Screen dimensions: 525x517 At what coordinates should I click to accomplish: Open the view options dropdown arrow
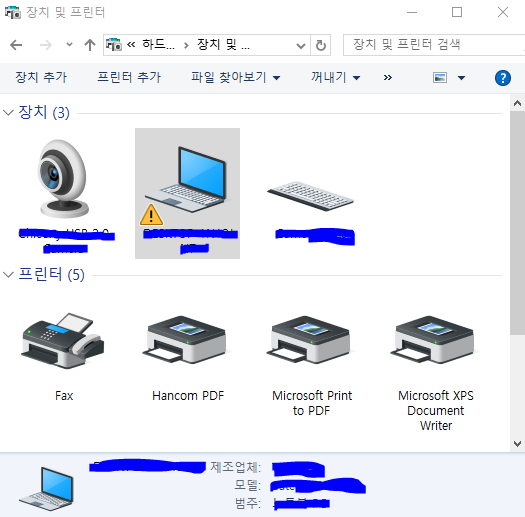coord(461,78)
